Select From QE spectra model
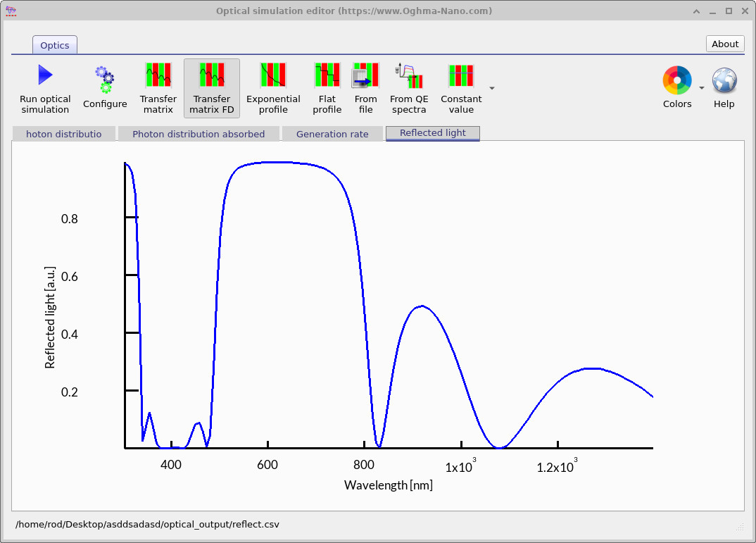This screenshot has height=543, width=756. [409, 88]
